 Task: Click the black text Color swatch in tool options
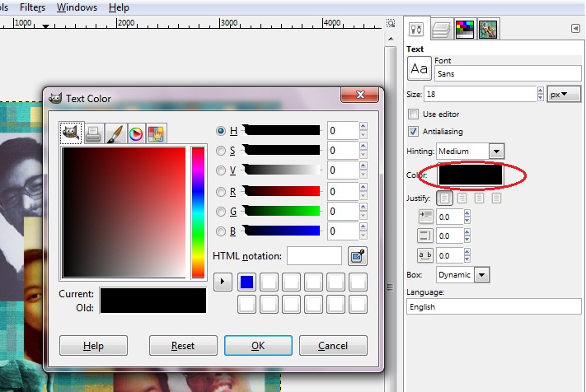click(471, 175)
